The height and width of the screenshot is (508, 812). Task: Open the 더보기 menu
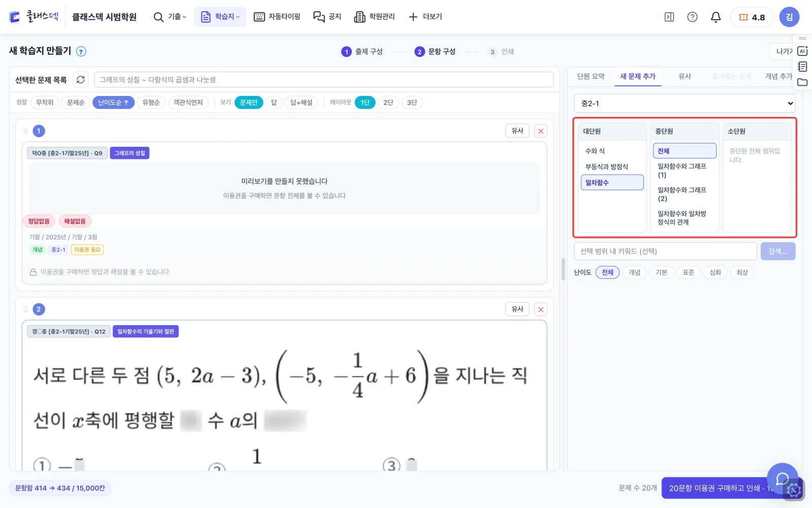point(425,17)
